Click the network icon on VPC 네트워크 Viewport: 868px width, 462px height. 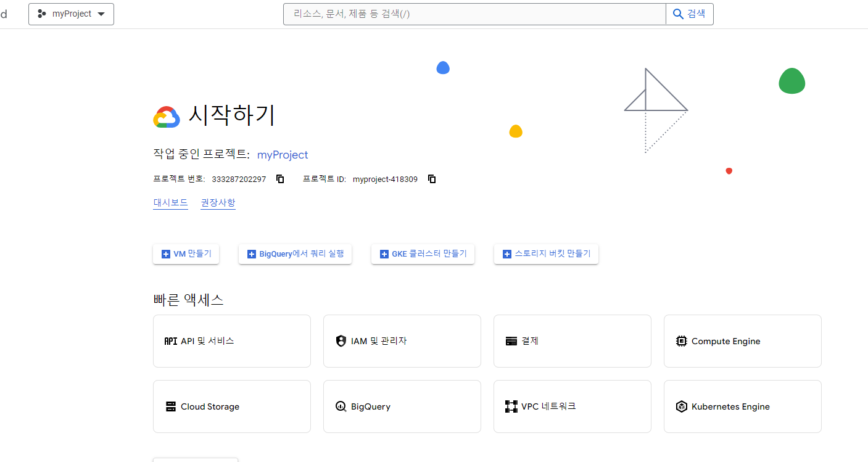[x=511, y=406]
